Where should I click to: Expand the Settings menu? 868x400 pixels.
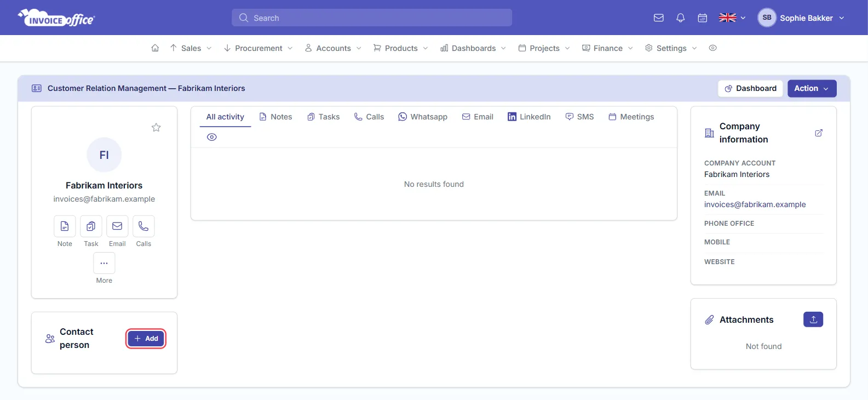click(671, 48)
